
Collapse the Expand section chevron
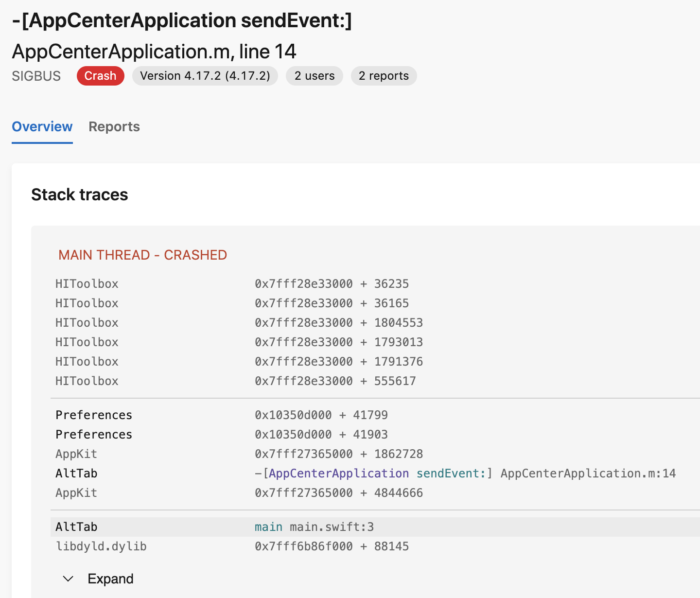point(68,579)
